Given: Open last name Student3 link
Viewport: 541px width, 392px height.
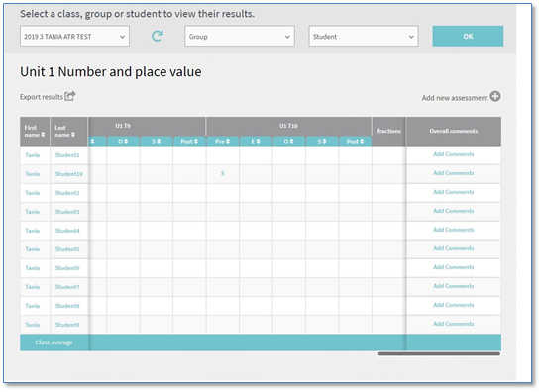Looking at the screenshot, I should tap(67, 212).
